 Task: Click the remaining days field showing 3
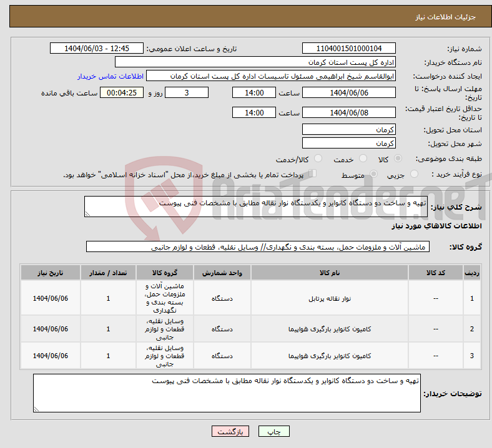(187, 92)
